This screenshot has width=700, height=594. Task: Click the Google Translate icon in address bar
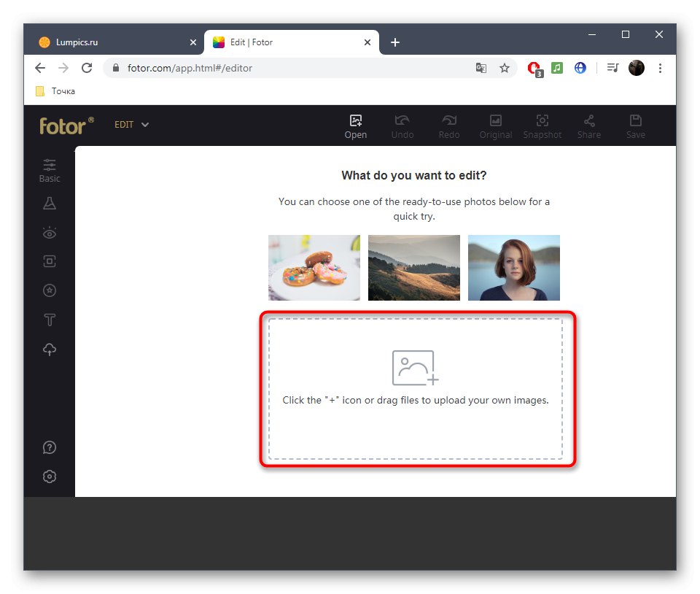(x=481, y=67)
